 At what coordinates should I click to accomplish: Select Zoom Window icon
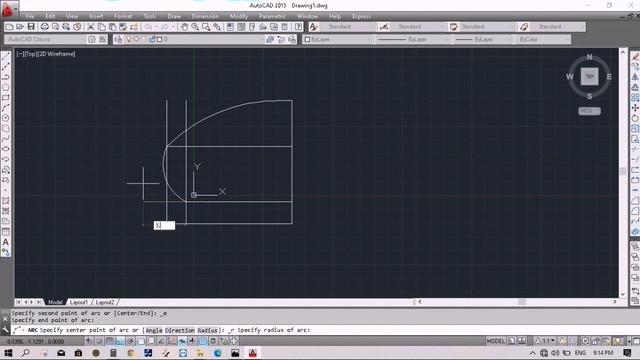click(206, 27)
